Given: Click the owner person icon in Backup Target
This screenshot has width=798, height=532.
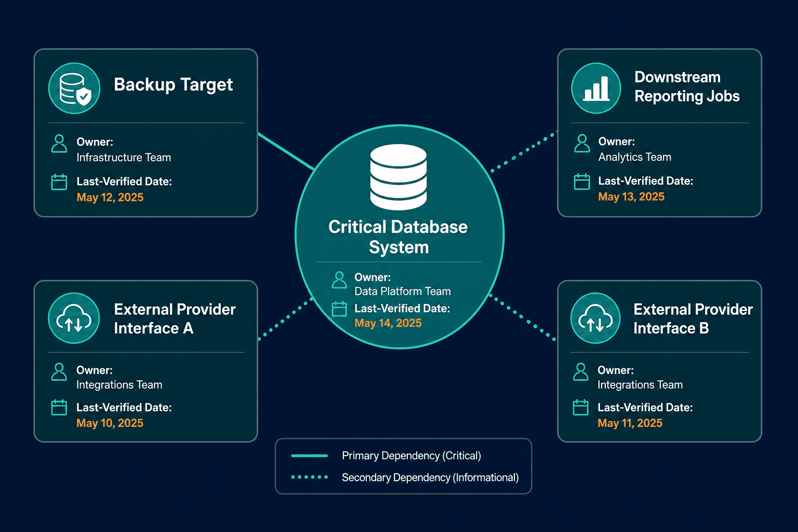Looking at the screenshot, I should tap(59, 143).
